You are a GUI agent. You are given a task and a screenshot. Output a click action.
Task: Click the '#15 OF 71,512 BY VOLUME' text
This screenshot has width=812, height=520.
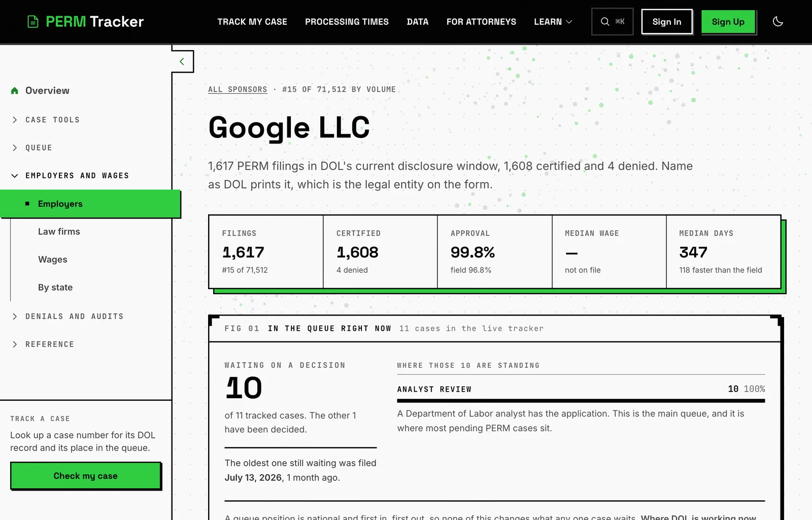click(x=339, y=89)
